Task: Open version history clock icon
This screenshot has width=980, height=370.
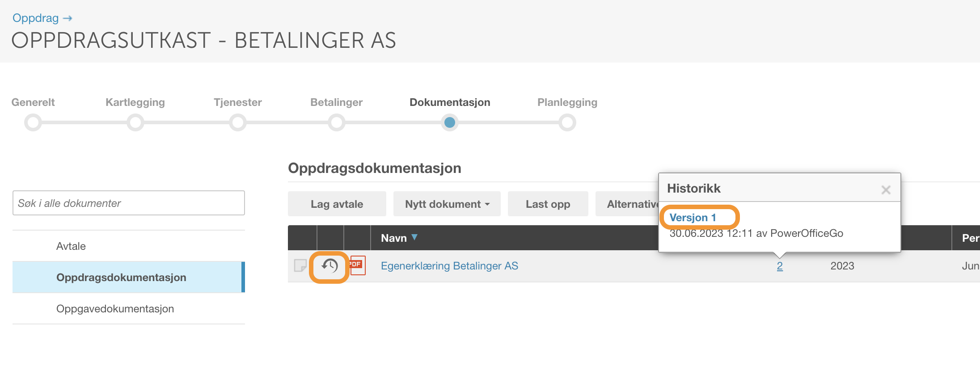Action: click(329, 266)
